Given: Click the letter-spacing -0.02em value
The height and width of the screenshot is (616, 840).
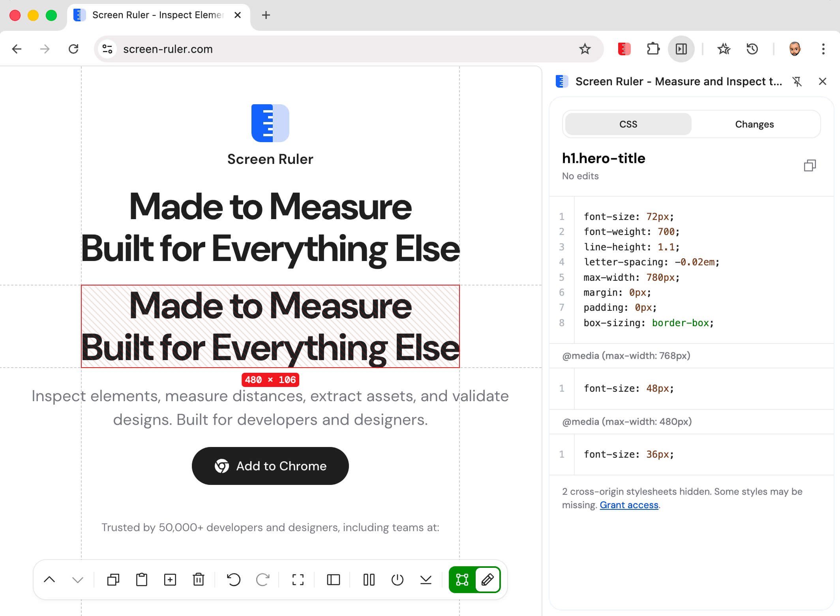Looking at the screenshot, I should click(x=694, y=262).
